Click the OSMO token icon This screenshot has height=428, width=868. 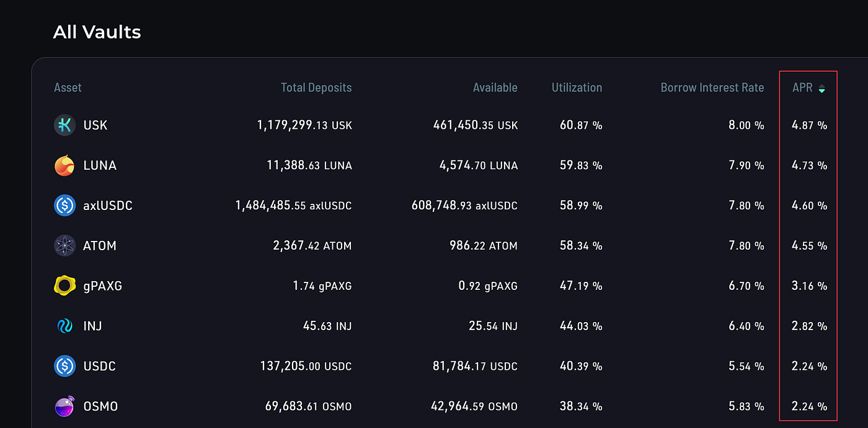[x=64, y=406]
